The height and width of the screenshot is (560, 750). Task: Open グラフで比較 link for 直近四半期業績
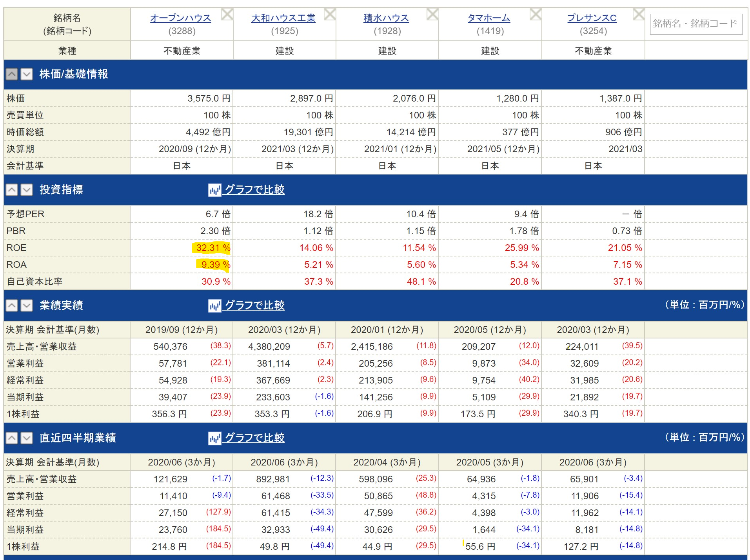(255, 438)
